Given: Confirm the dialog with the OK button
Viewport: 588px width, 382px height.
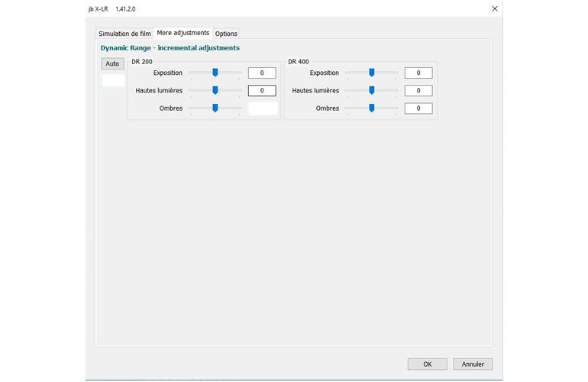Looking at the screenshot, I should [427, 364].
